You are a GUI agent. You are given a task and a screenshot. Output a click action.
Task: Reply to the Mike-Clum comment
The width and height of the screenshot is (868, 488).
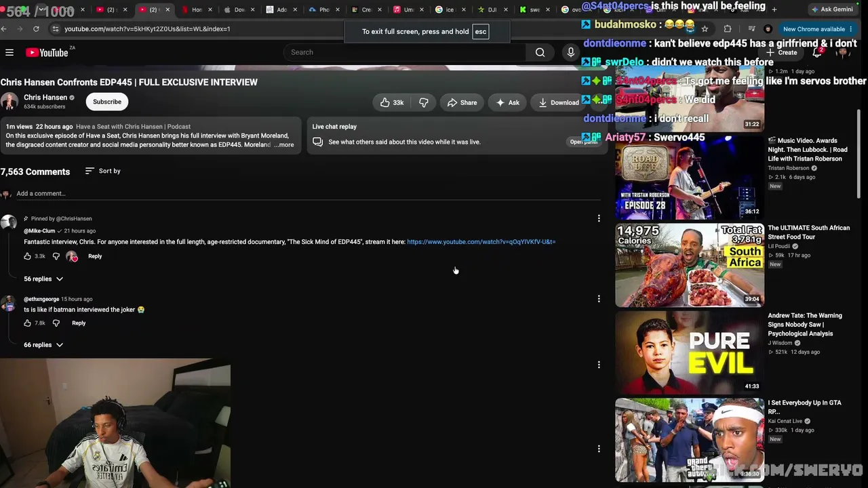[95, 256]
